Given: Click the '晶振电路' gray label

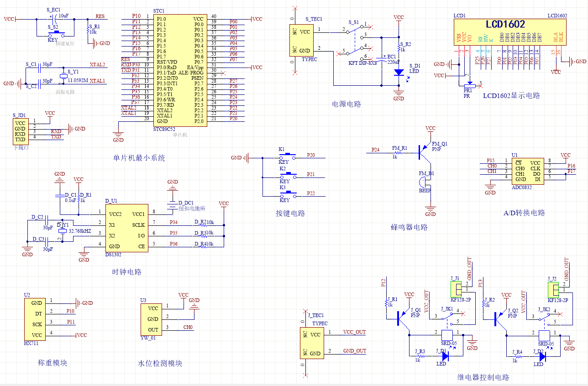Looking at the screenshot, I should pos(66,92).
